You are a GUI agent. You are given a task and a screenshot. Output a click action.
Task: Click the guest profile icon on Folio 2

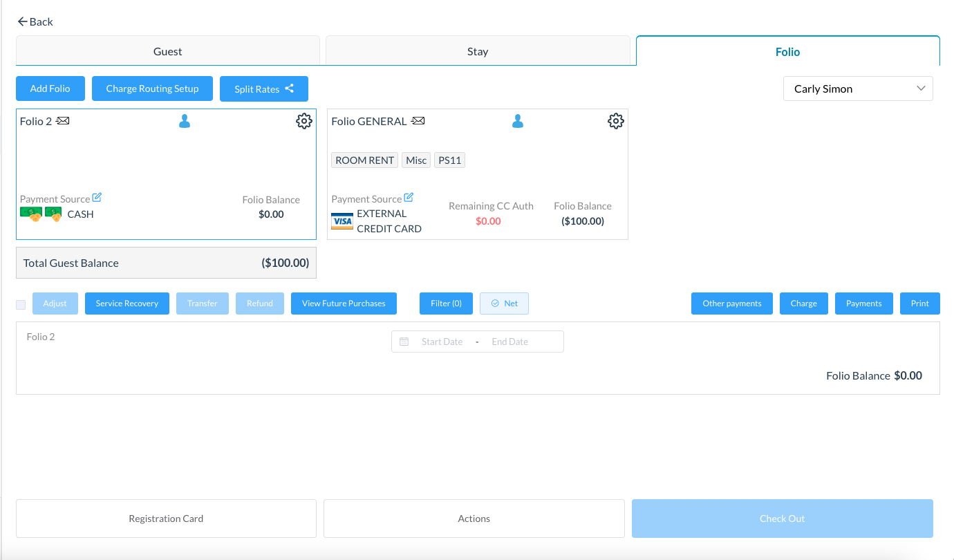(185, 122)
